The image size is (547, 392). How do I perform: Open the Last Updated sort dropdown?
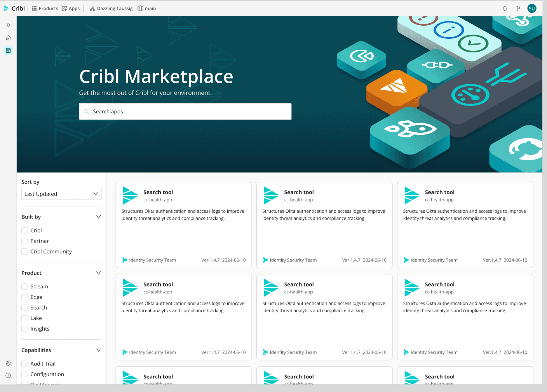(61, 194)
